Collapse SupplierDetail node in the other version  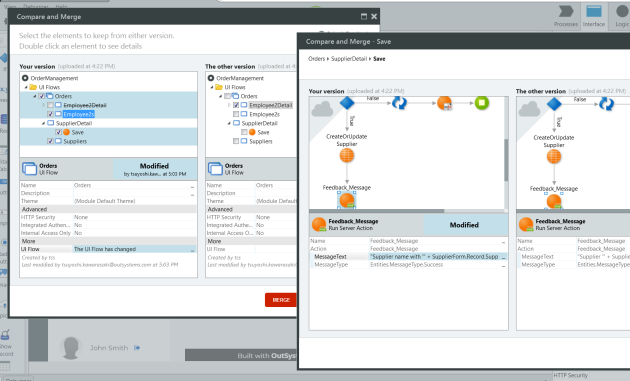pyautogui.click(x=229, y=123)
